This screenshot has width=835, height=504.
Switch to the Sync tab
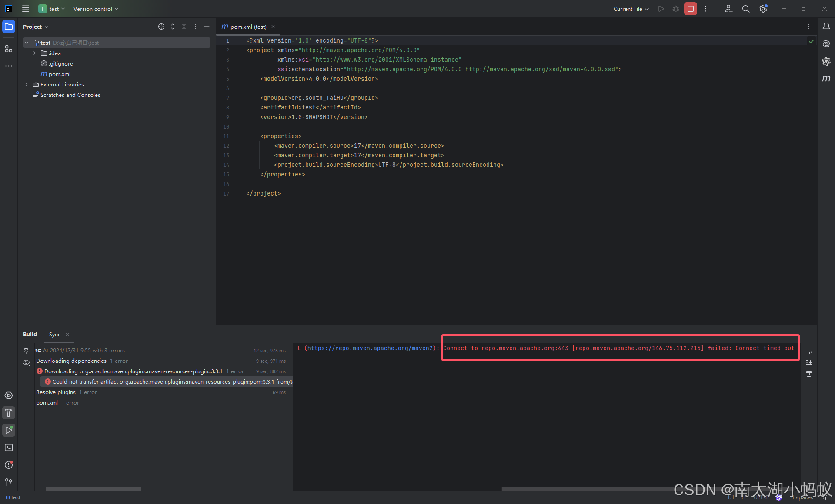click(x=55, y=335)
